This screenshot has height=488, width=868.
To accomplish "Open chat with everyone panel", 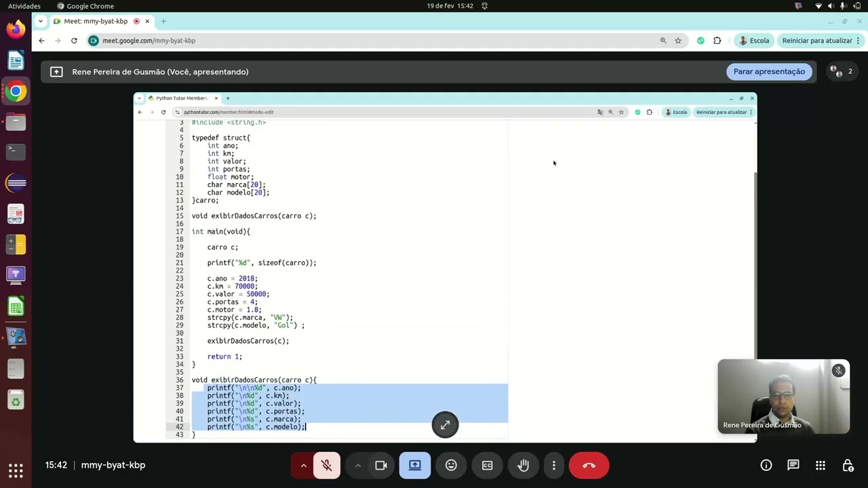I will coord(793,465).
